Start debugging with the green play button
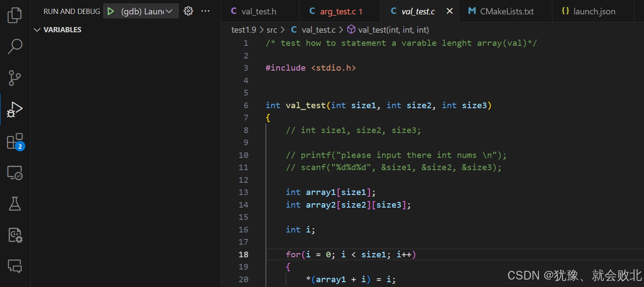The image size is (644, 287). point(111,11)
